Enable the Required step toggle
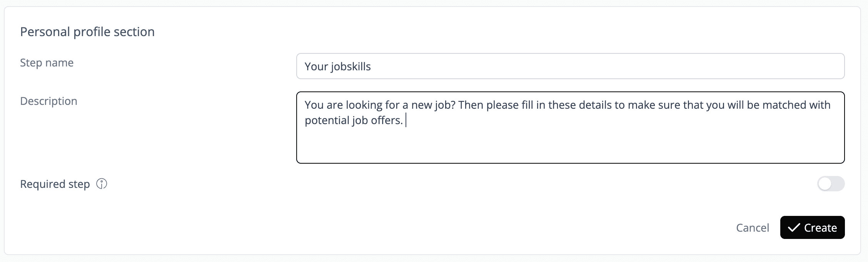The width and height of the screenshot is (868, 262). [x=831, y=184]
